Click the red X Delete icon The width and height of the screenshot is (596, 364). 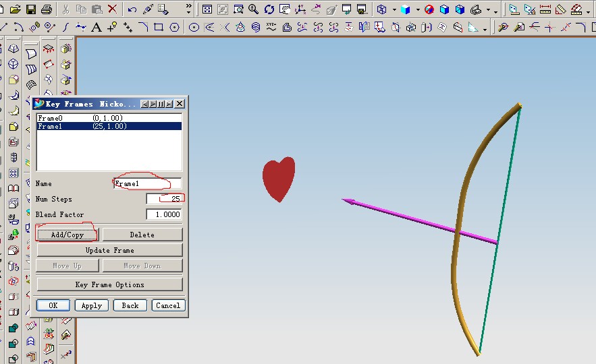pyautogui.click(x=113, y=9)
